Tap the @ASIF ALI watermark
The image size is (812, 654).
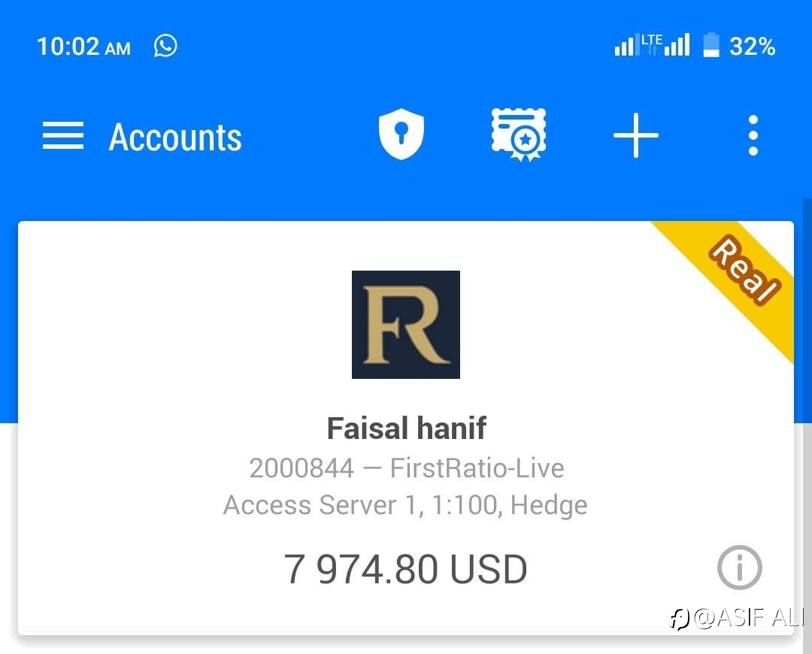pos(738,617)
